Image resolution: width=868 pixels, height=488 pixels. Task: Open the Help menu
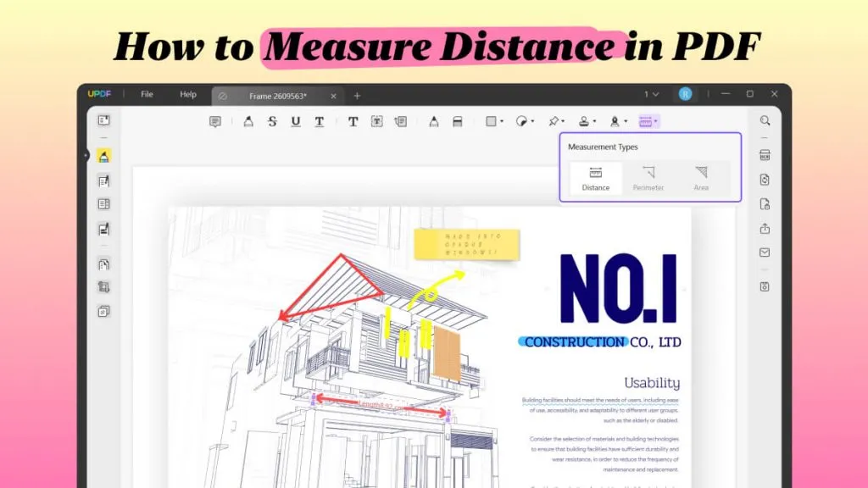coord(188,95)
